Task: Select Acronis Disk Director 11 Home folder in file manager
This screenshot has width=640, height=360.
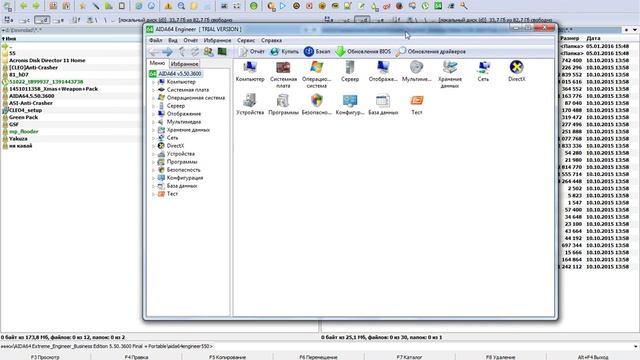Action: [x=47, y=60]
